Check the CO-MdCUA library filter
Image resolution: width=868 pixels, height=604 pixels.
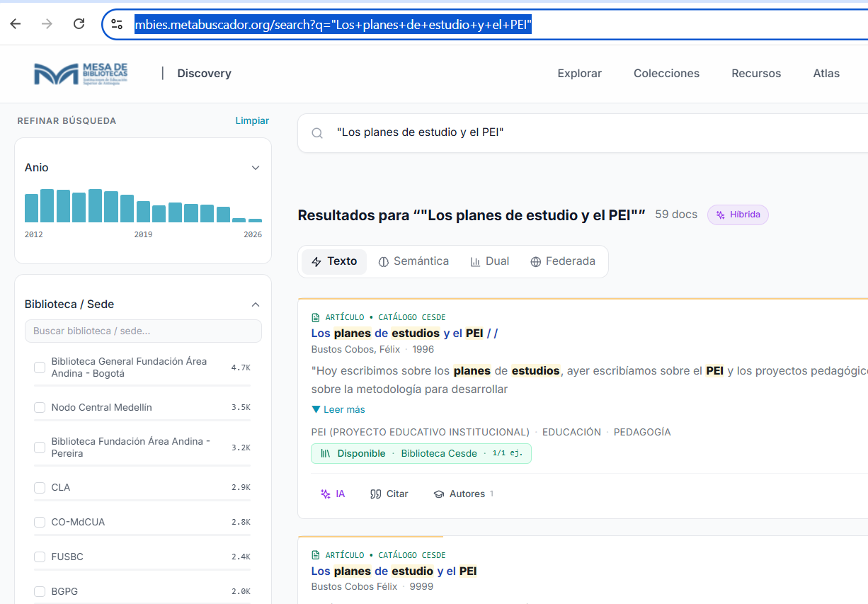(40, 523)
